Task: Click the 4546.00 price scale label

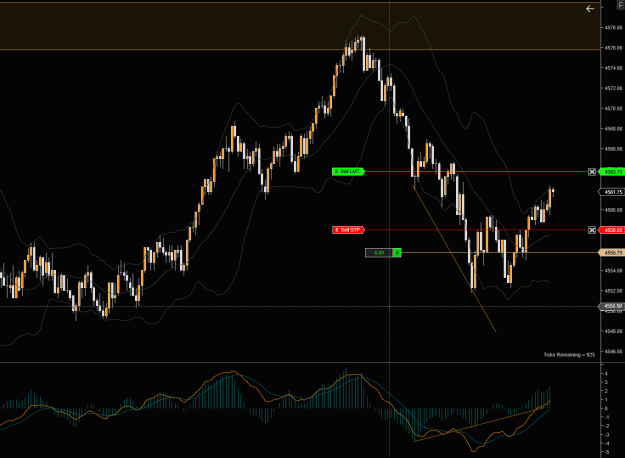Action: click(x=613, y=352)
